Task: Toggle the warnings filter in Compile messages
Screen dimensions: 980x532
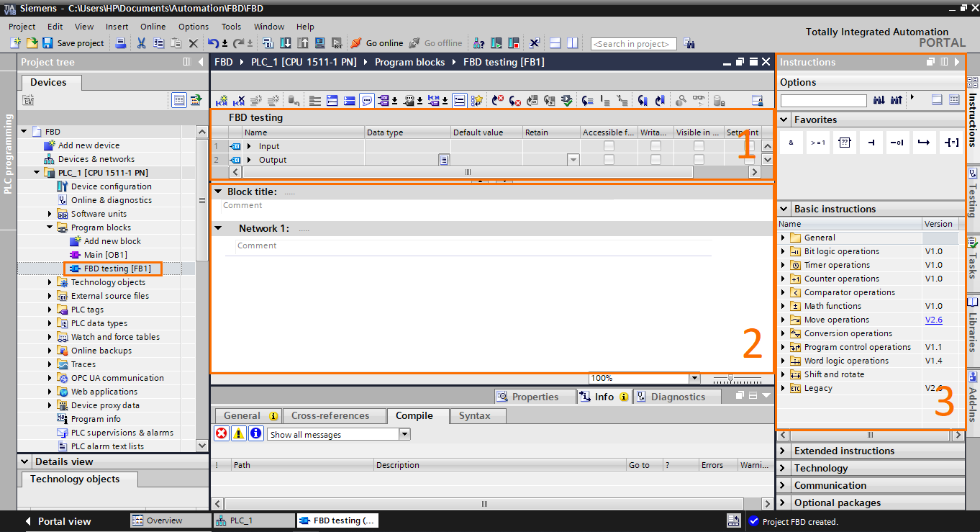Action: click(239, 433)
